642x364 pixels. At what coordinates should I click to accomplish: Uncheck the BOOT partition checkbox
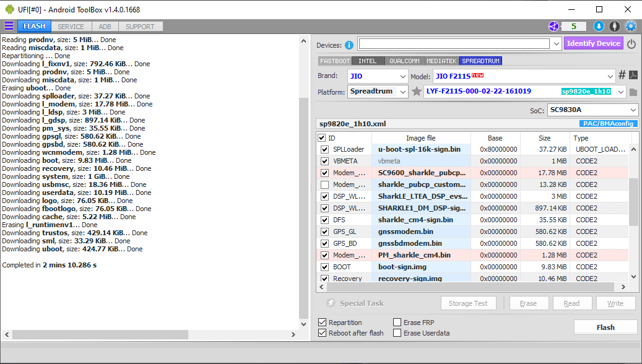(324, 267)
